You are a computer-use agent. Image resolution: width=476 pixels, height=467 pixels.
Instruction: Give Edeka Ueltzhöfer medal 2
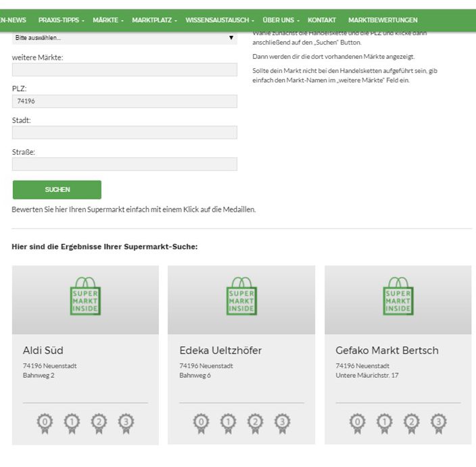click(256, 423)
